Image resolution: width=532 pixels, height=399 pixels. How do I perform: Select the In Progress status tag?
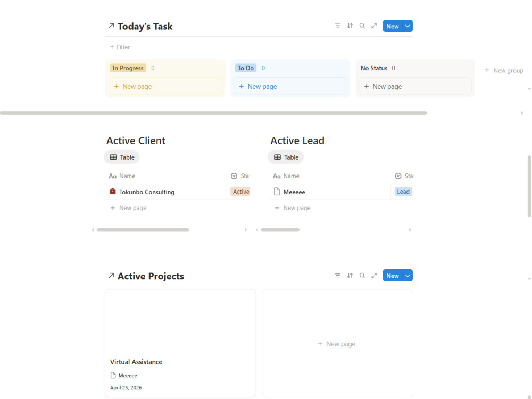128,68
